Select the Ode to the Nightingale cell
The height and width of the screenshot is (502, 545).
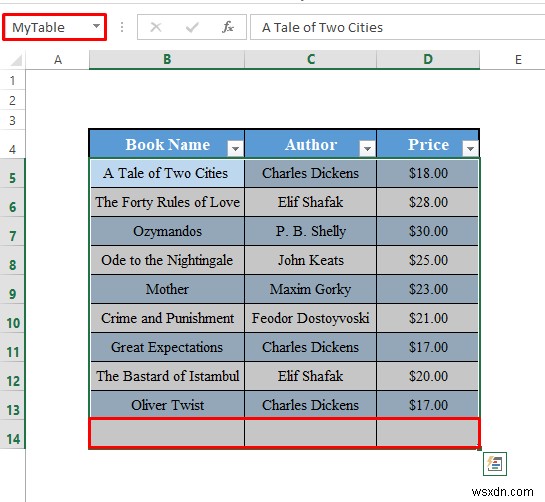point(167,260)
